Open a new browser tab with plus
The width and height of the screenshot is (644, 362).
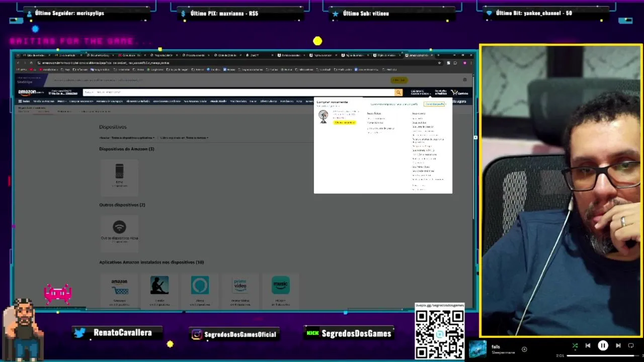[x=438, y=55]
